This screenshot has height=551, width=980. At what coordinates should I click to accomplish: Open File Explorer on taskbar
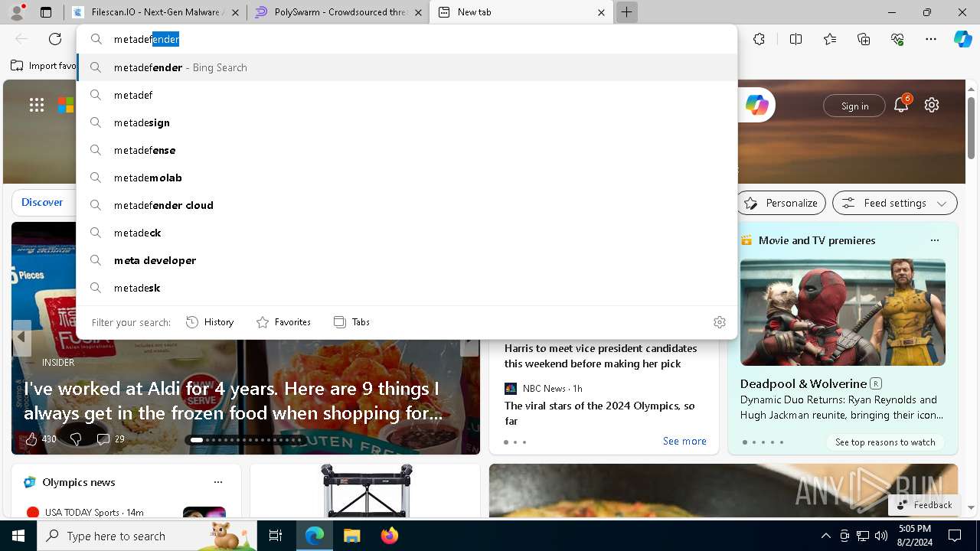pyautogui.click(x=351, y=536)
